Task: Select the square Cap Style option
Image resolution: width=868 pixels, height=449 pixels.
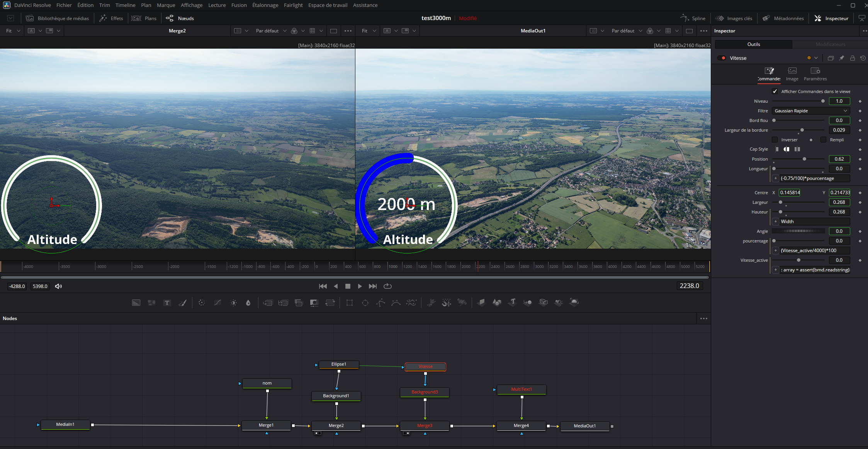Action: pyautogui.click(x=797, y=149)
